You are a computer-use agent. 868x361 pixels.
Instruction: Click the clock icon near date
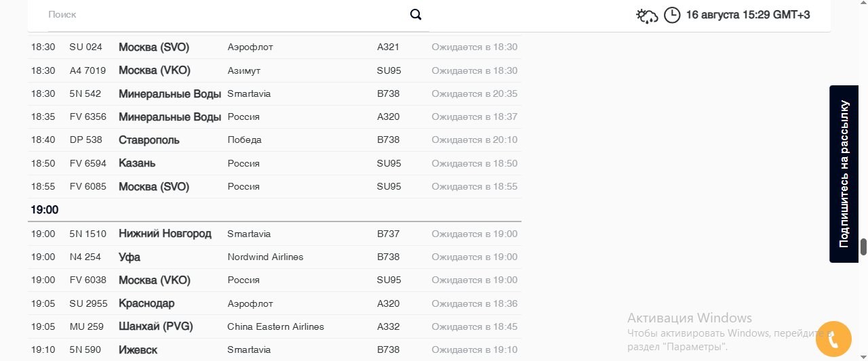pos(672,15)
